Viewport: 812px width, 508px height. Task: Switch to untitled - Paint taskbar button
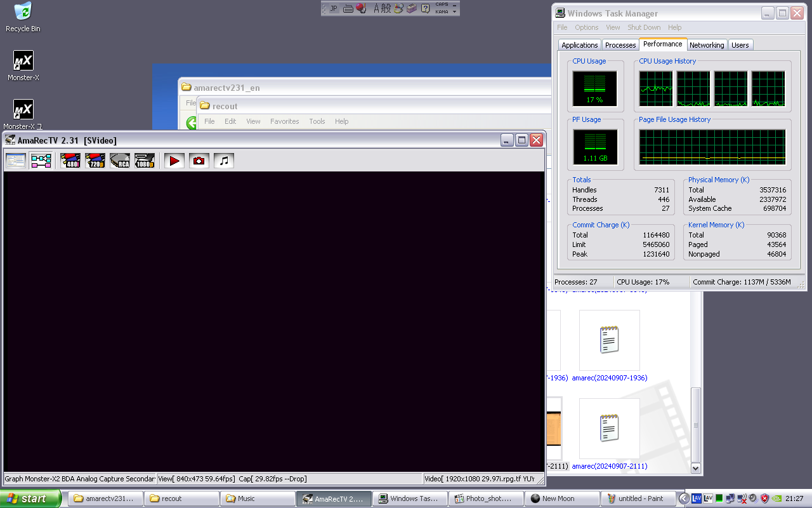click(x=639, y=498)
